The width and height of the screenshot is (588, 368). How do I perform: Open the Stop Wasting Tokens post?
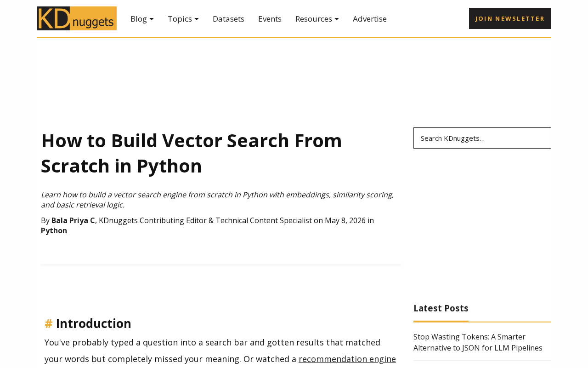pos(478,342)
